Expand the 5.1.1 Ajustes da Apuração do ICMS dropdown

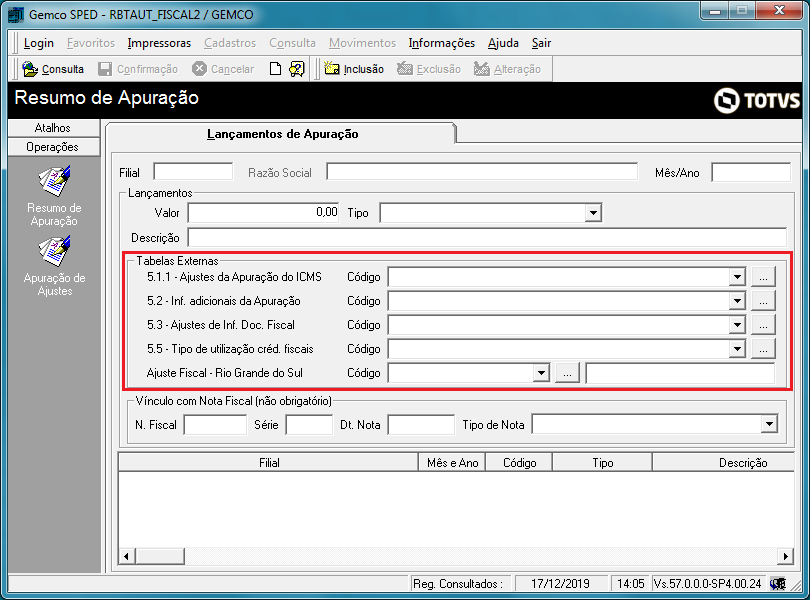737,277
